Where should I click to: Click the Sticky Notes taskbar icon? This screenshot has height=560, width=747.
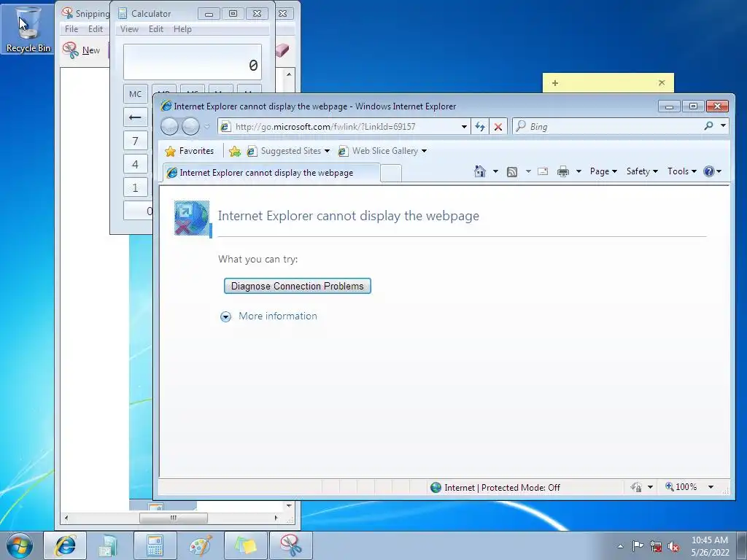tap(246, 545)
